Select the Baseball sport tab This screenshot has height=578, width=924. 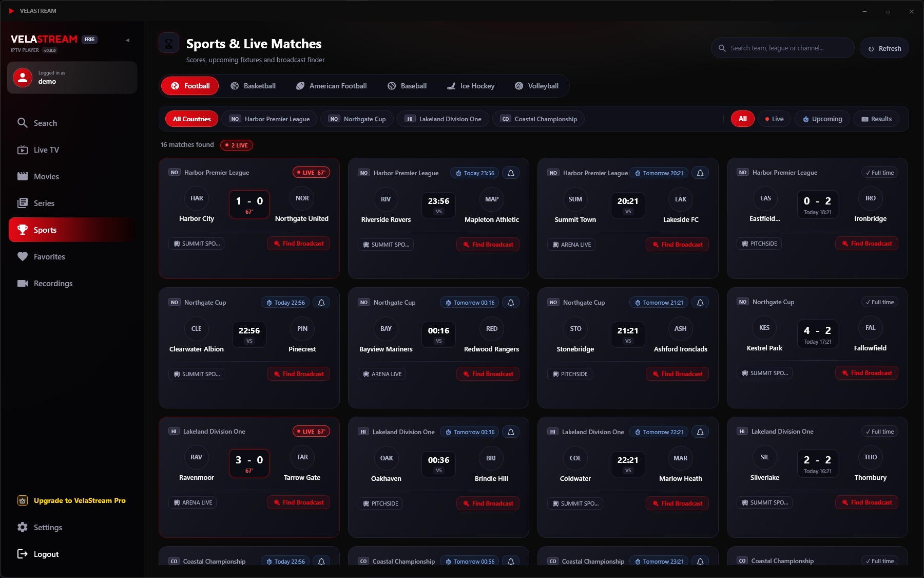[x=407, y=86]
